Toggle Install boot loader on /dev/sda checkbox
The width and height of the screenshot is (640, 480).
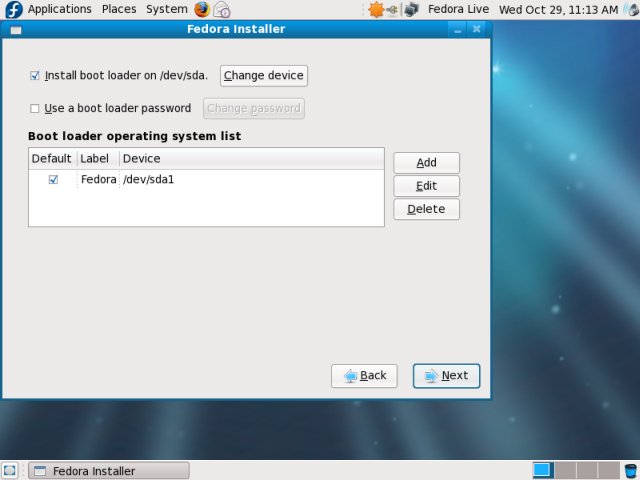(x=35, y=76)
